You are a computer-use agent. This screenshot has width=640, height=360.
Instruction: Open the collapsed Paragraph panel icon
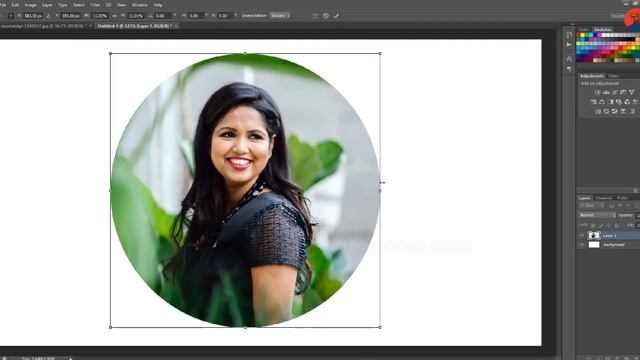point(569,69)
